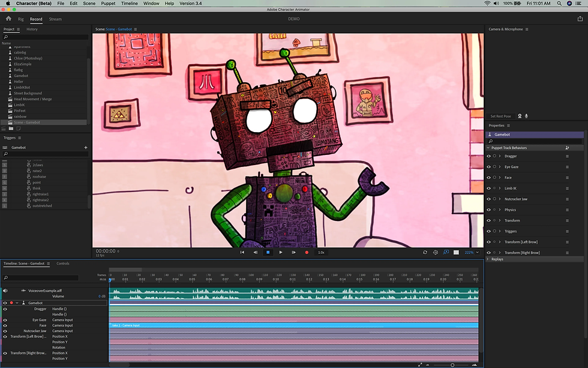Image resolution: width=588 pixels, height=368 pixels.
Task: Arm the Face behavior record circle
Action: click(x=494, y=178)
